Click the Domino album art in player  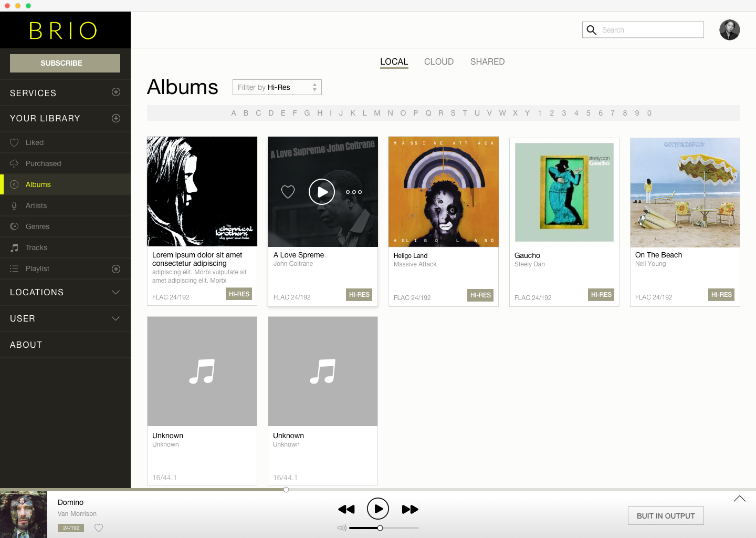24,515
